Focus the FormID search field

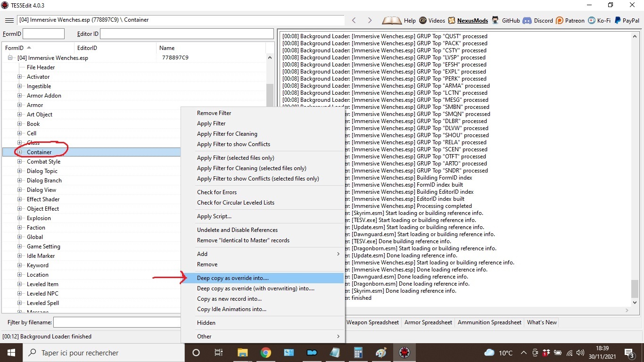(43, 34)
